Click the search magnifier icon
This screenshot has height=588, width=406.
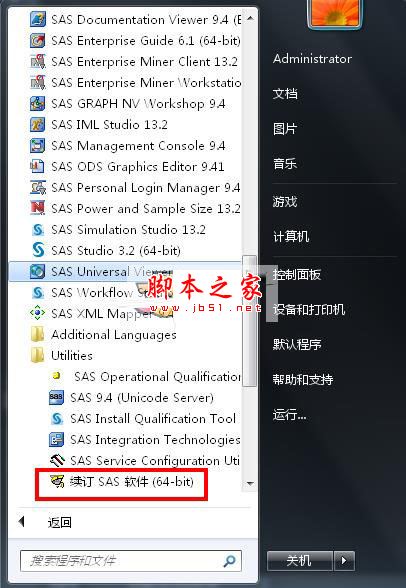coord(229,561)
